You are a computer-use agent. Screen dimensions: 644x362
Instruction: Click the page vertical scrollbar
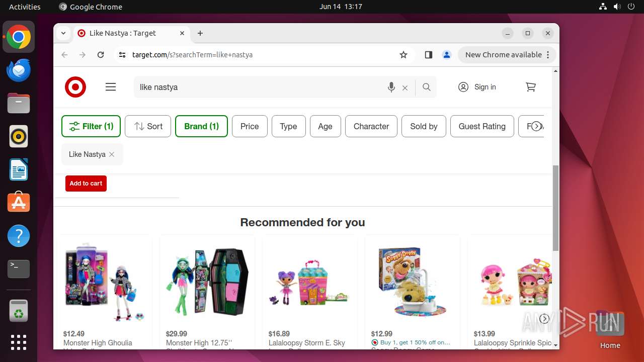[x=555, y=208]
